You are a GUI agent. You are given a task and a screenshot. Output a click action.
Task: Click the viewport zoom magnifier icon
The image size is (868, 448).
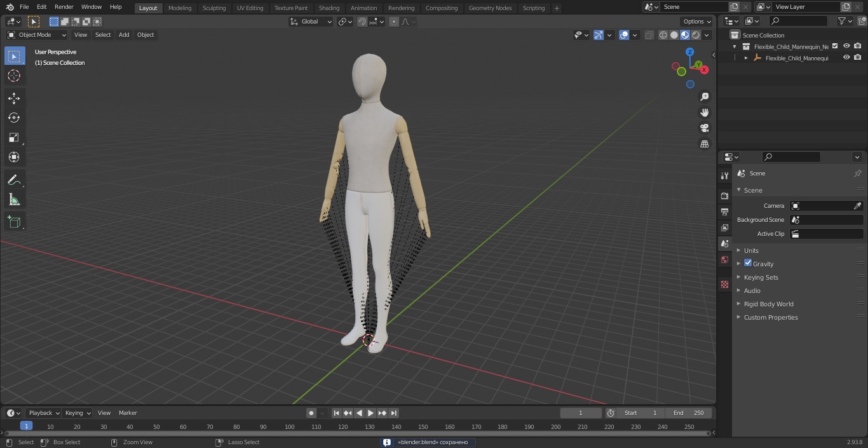(704, 97)
